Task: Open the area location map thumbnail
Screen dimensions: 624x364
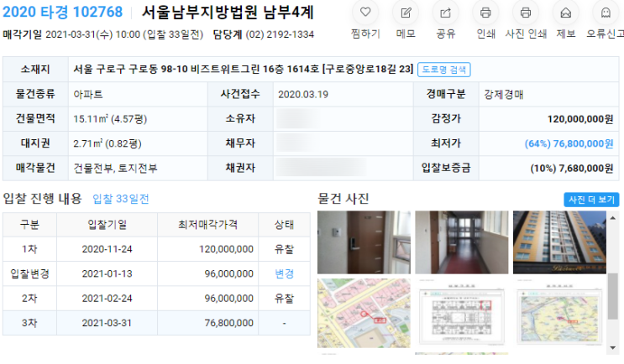Action: tap(559, 313)
